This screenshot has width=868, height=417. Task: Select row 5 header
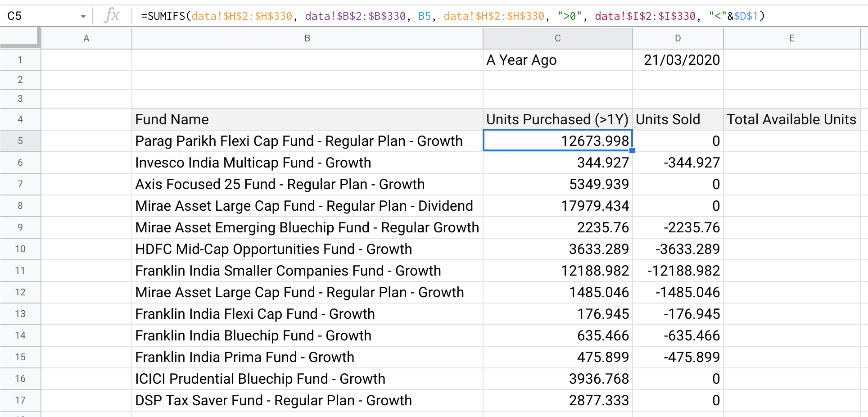click(x=20, y=141)
